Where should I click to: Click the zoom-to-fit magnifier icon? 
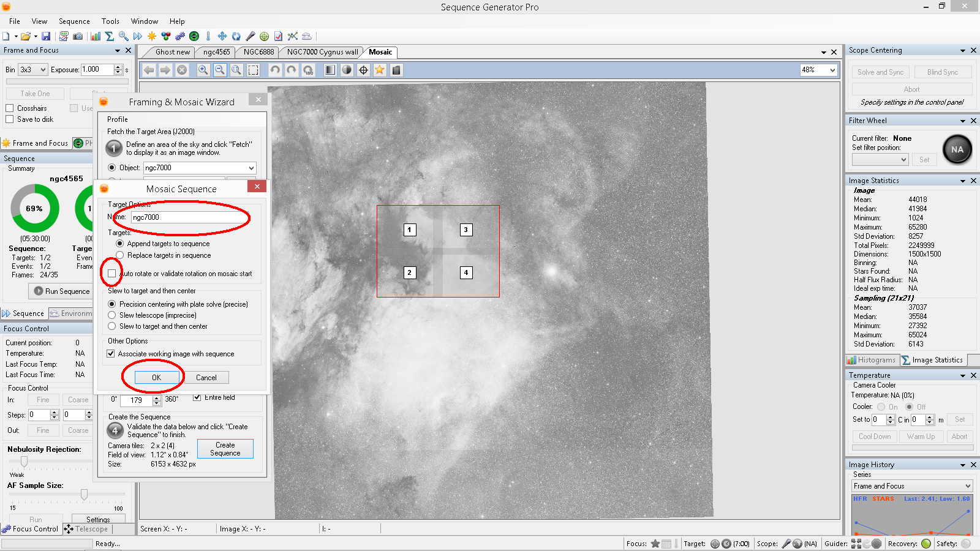[236, 70]
